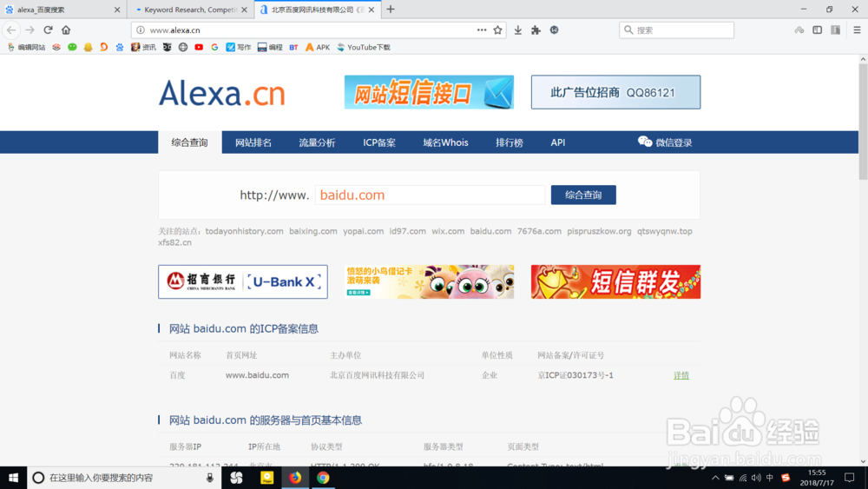This screenshot has width=868, height=489.
Task: Open the 网站短信接口 banner ad
Action: coord(429,92)
